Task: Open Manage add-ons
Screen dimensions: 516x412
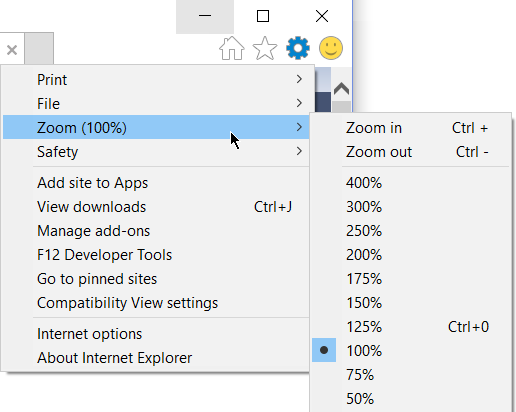Action: pos(156,231)
